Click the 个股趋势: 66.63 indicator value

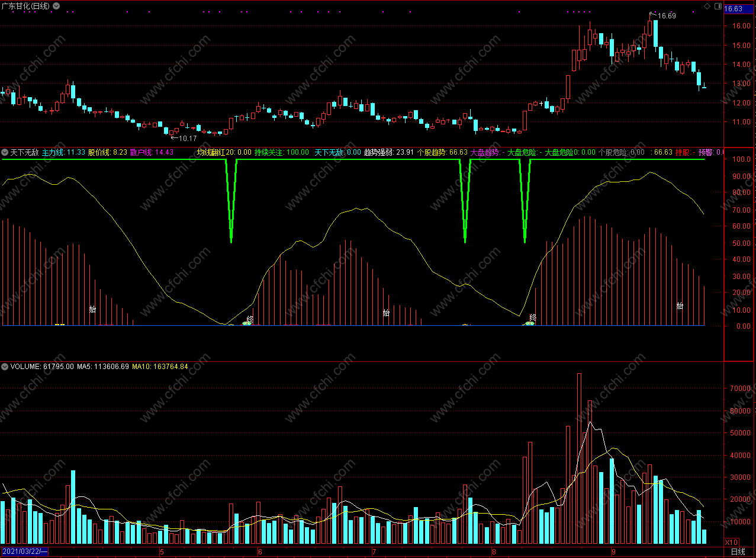click(443, 152)
